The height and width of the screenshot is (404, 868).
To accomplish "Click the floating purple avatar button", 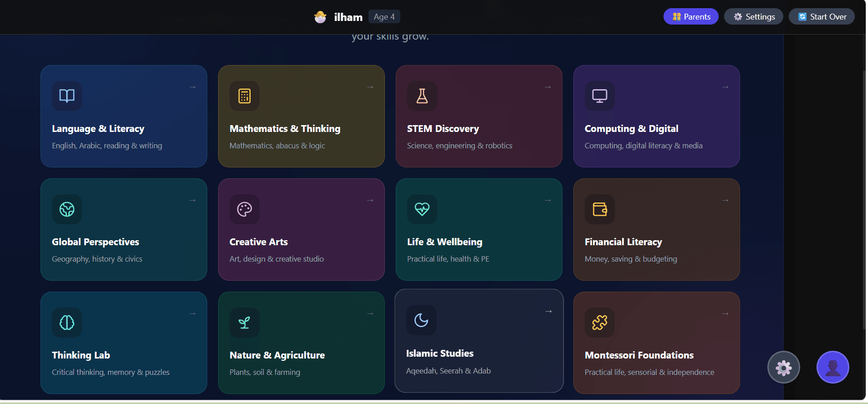I will 833,367.
